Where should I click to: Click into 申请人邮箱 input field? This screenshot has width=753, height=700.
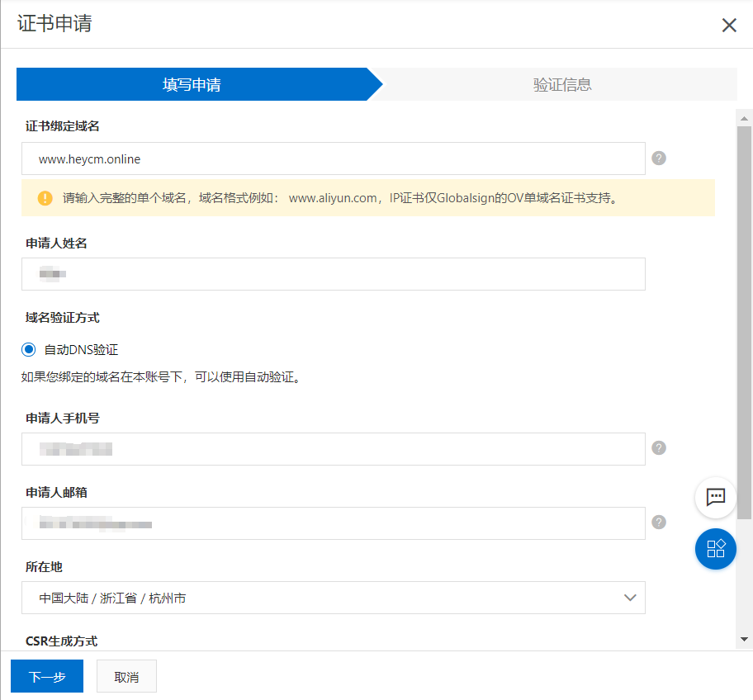[333, 523]
